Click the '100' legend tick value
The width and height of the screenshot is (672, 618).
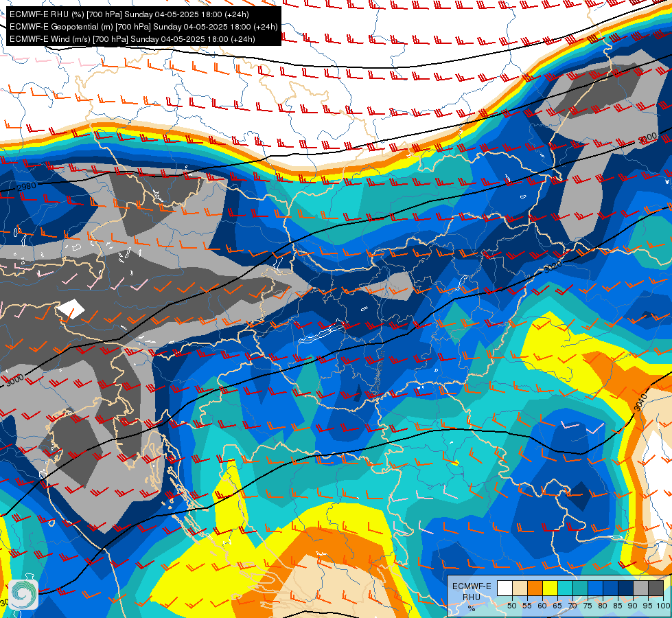click(664, 606)
